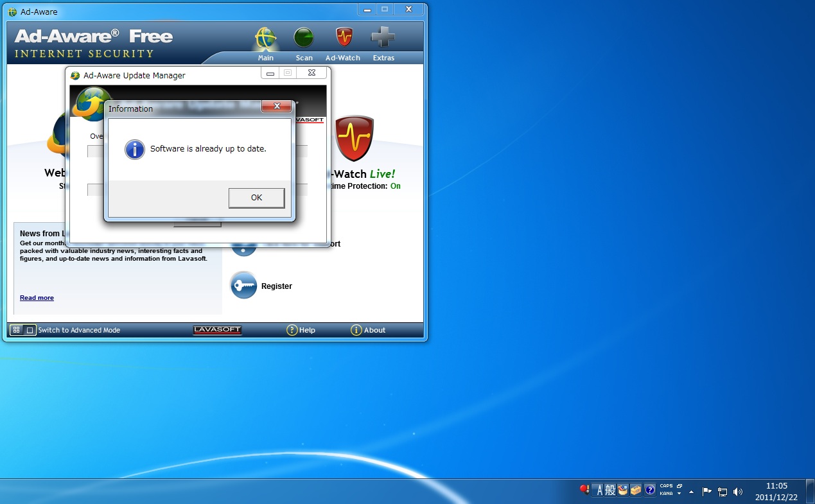The image size is (815, 504).
Task: Open the IME options dropdown arrow
Action: click(x=679, y=494)
